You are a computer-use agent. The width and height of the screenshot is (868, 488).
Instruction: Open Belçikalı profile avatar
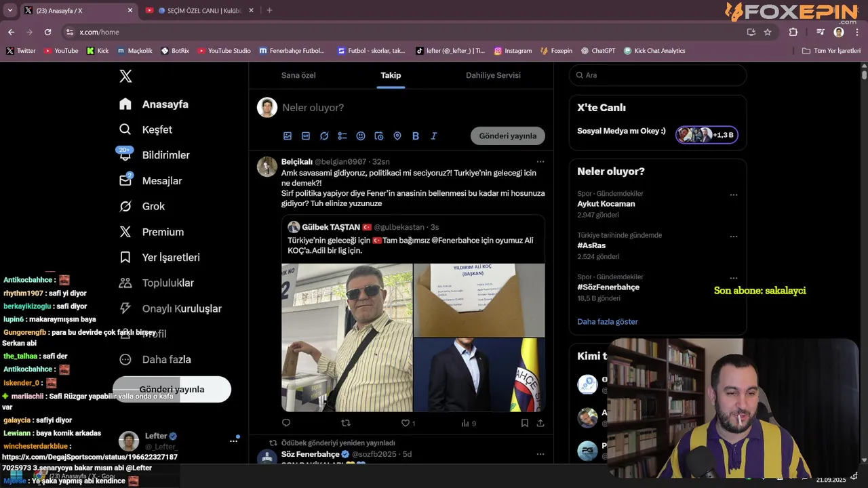tap(267, 167)
